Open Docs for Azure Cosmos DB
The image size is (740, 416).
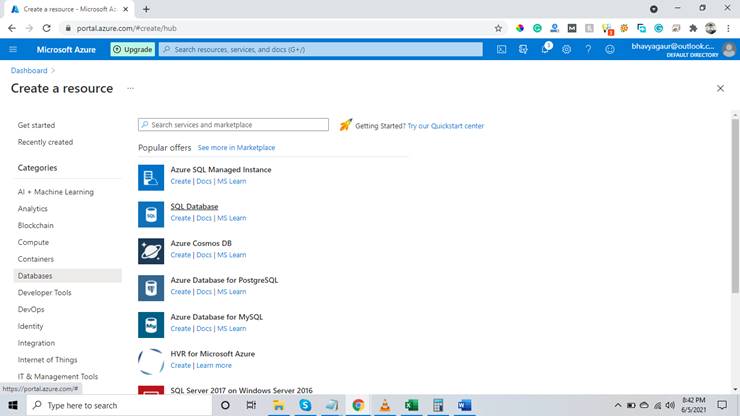204,255
